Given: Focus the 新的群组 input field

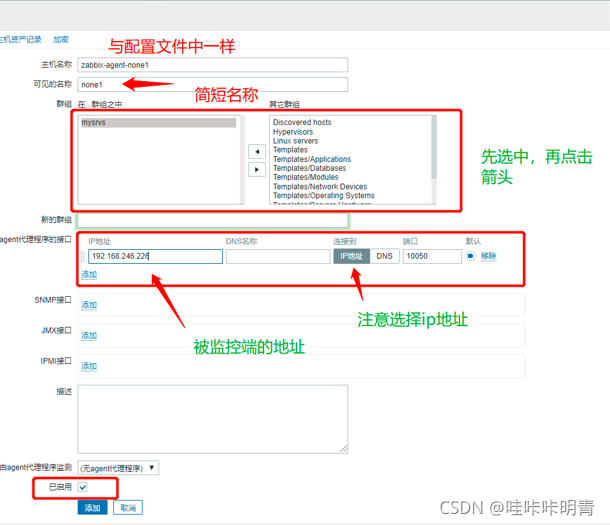Looking at the screenshot, I should coord(213,220).
